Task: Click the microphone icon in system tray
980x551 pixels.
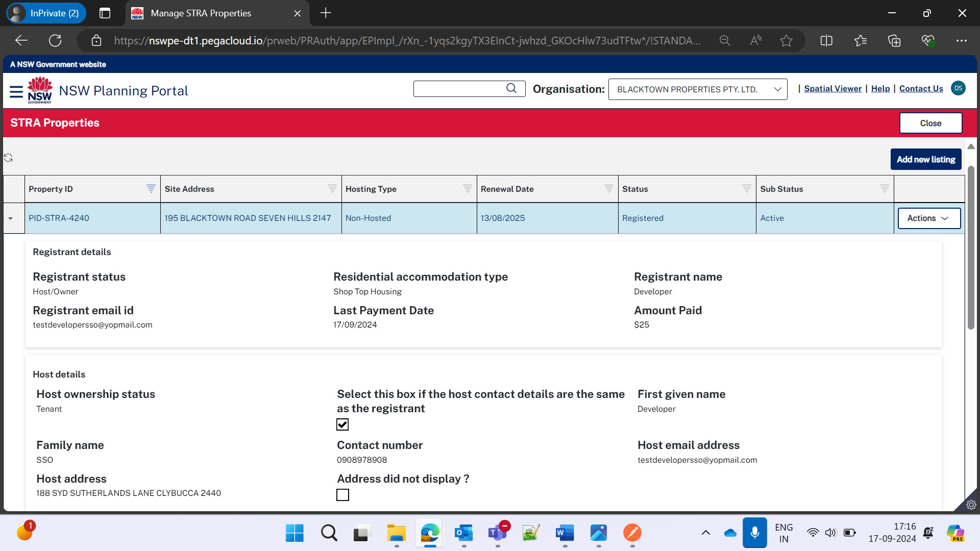Action: pos(754,533)
